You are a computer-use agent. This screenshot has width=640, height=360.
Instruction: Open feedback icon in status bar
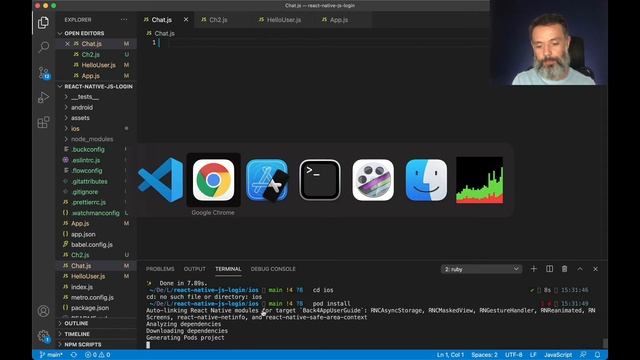(x=583, y=355)
